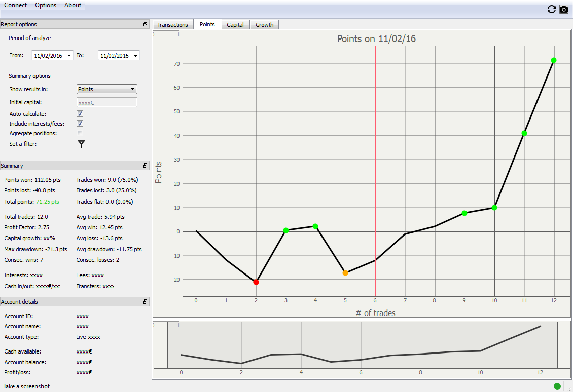Switch to the Growth tab
Screen dimensions: 573x392
coord(265,24)
